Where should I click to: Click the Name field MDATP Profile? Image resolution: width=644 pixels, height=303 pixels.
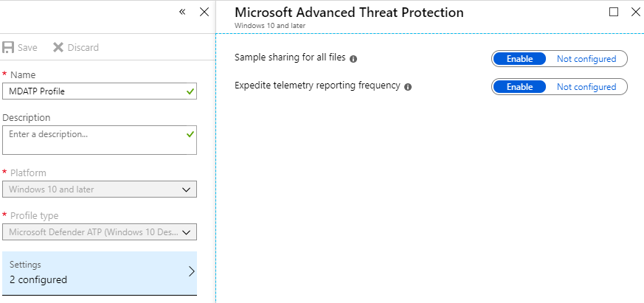(92, 91)
